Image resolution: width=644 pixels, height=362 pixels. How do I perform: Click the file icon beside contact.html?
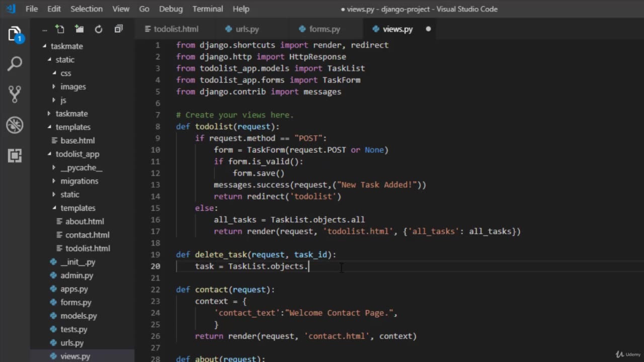60,235
